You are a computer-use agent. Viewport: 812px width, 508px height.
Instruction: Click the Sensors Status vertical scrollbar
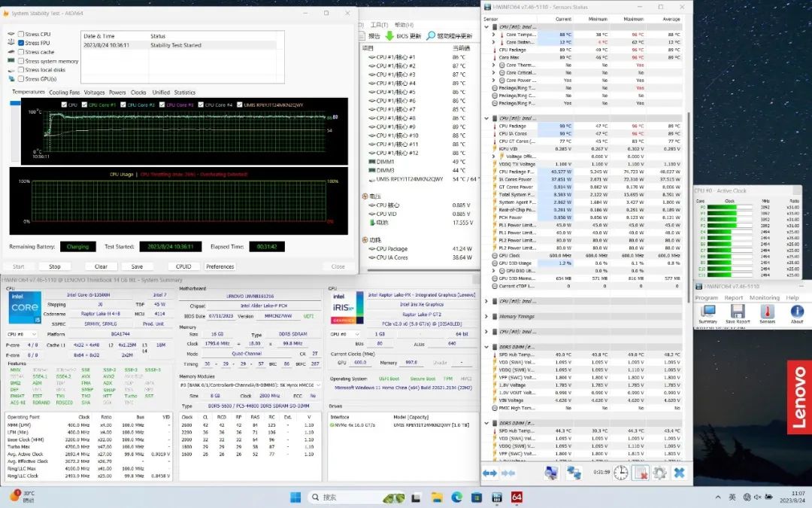[688, 208]
